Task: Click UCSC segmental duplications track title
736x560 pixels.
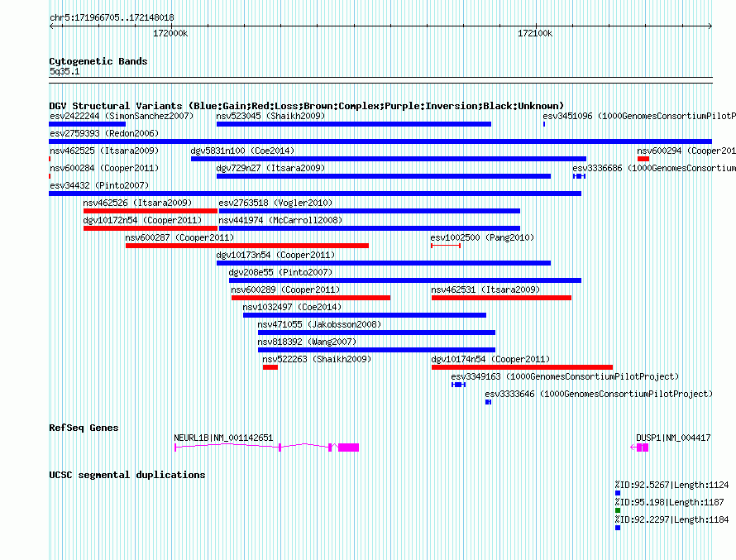Action: click(127, 475)
